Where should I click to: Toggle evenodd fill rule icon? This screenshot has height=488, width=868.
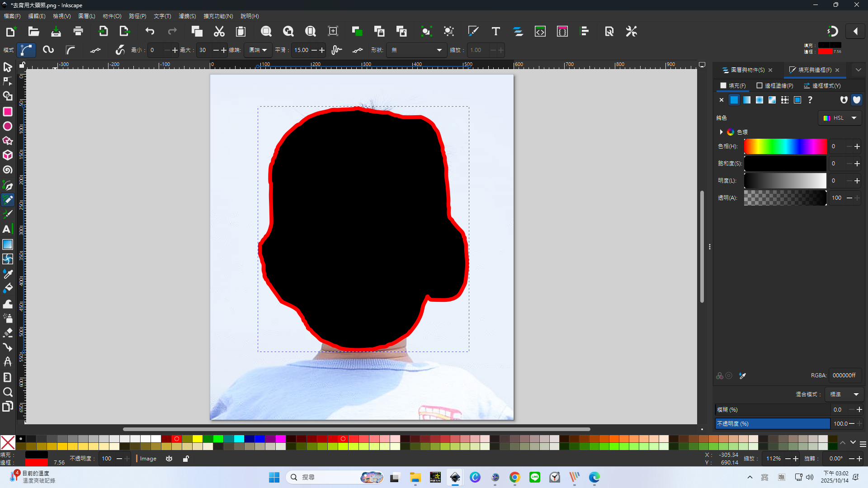[844, 100]
